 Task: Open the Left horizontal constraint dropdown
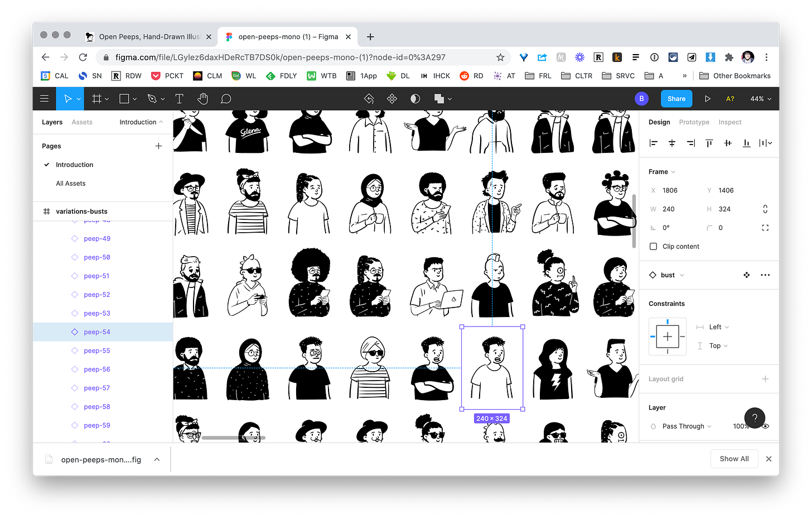(x=719, y=327)
